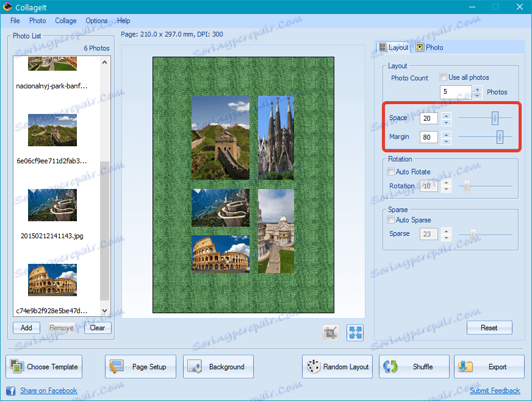Select the Great Wall thumbnail in Photo List
Image resolution: width=532 pixels, height=401 pixels.
[52, 130]
